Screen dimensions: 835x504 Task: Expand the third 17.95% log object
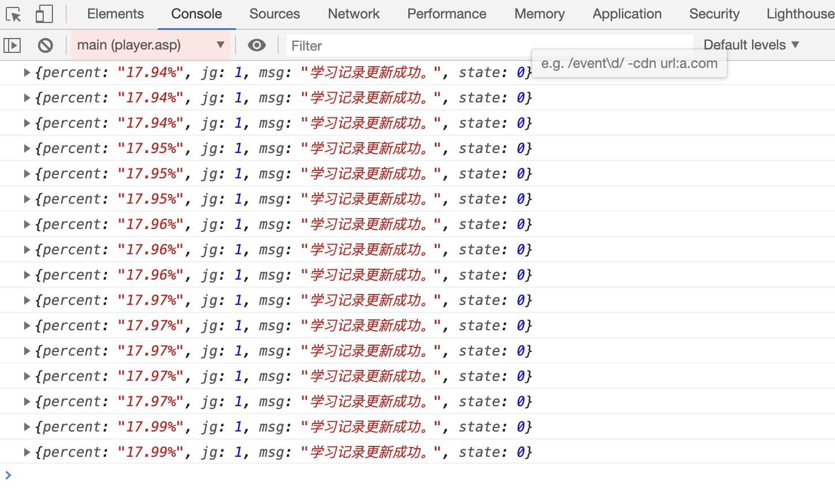pyautogui.click(x=26, y=199)
